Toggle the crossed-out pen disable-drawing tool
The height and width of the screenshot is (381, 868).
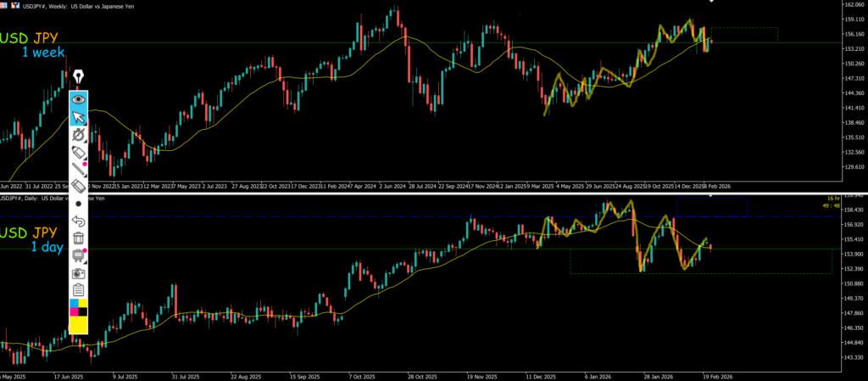click(x=79, y=135)
